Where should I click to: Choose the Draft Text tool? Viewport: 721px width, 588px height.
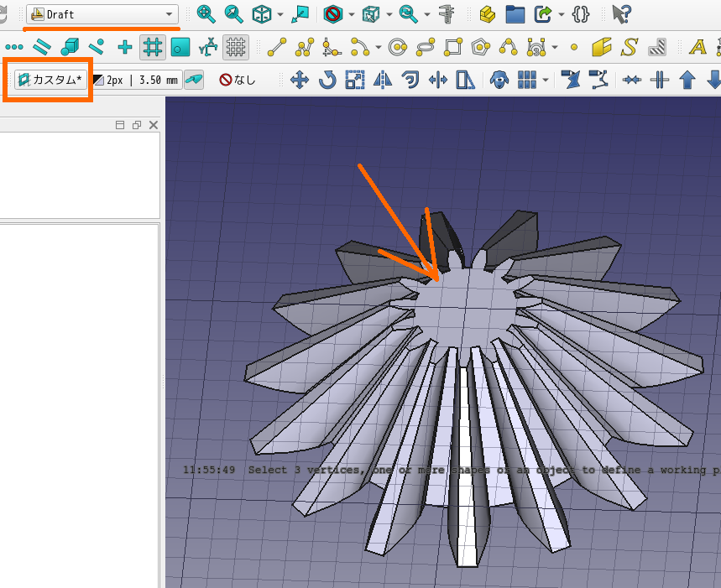pyautogui.click(x=698, y=47)
